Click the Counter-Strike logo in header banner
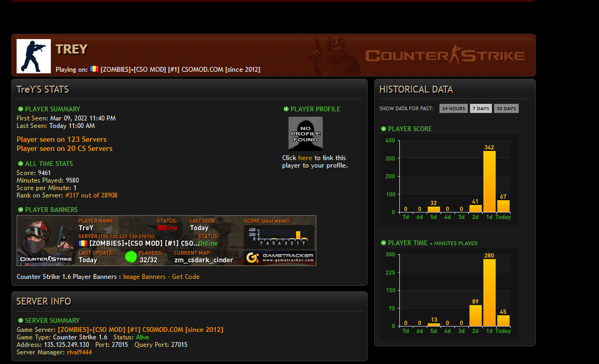This screenshot has width=599, height=364. tap(444, 56)
